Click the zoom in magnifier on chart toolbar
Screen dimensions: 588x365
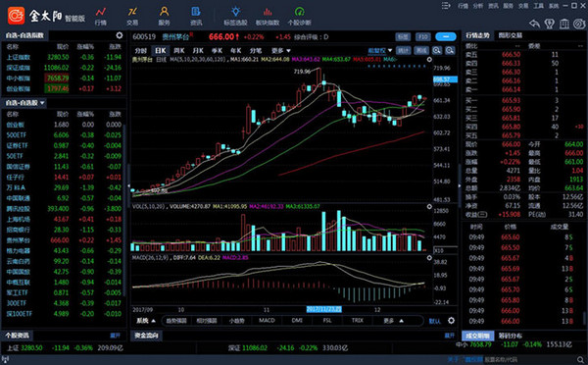437,50
